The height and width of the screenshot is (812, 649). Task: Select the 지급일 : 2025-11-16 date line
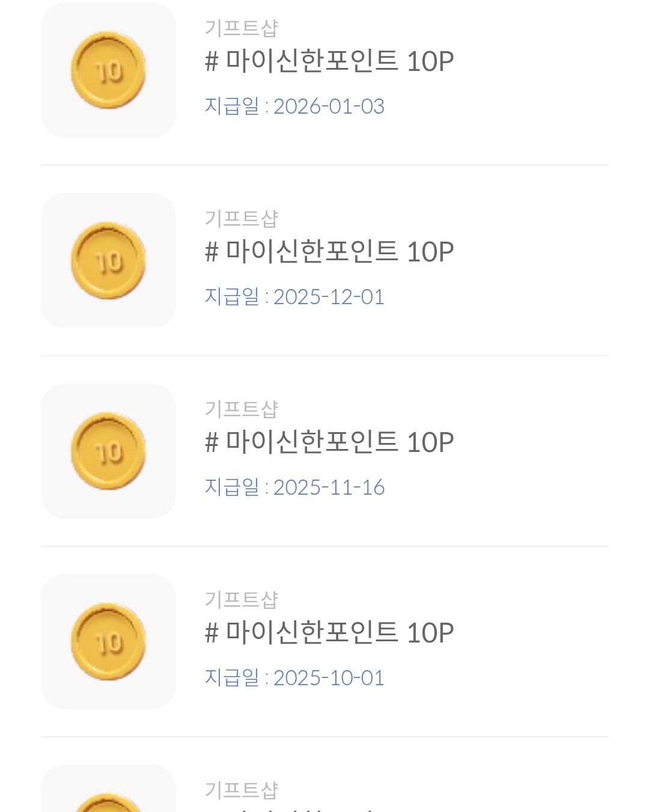pyautogui.click(x=294, y=487)
